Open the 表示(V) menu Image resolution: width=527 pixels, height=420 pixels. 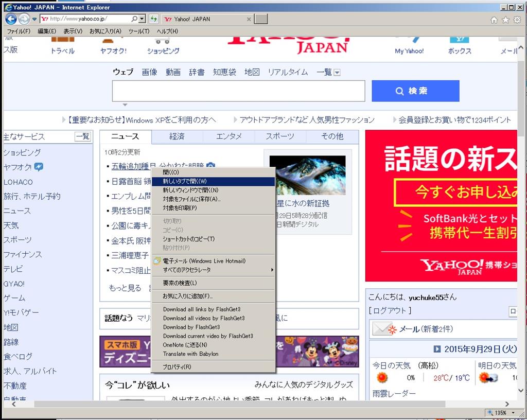73,31
